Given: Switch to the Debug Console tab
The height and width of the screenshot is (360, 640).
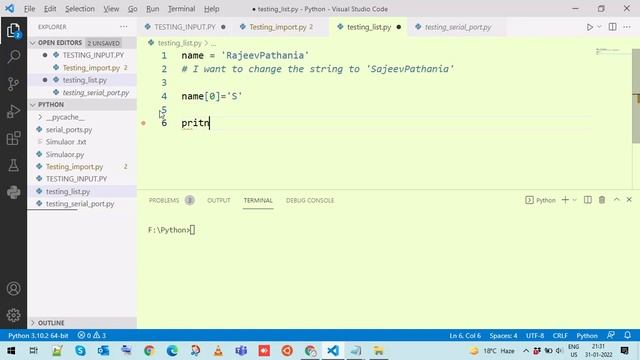Looking at the screenshot, I should click(310, 200).
